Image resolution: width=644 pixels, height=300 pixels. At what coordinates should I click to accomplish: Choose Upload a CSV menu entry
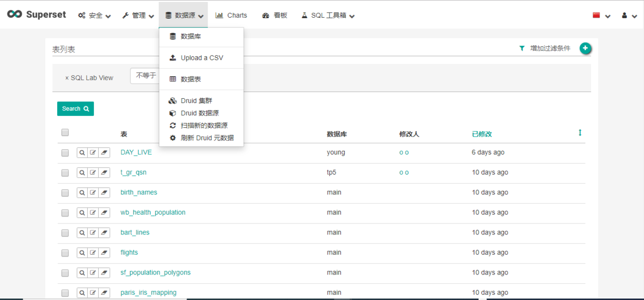coord(202,58)
